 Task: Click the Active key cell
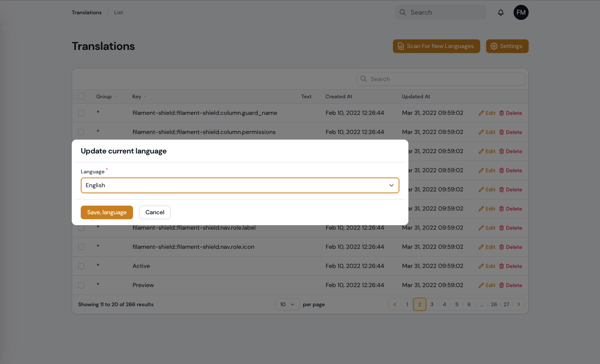(x=141, y=266)
